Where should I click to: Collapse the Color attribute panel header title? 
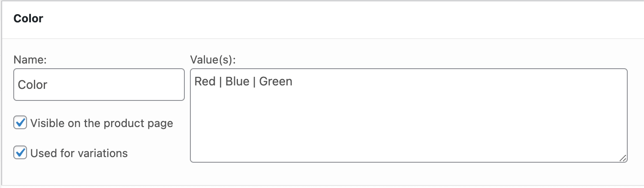click(x=28, y=19)
